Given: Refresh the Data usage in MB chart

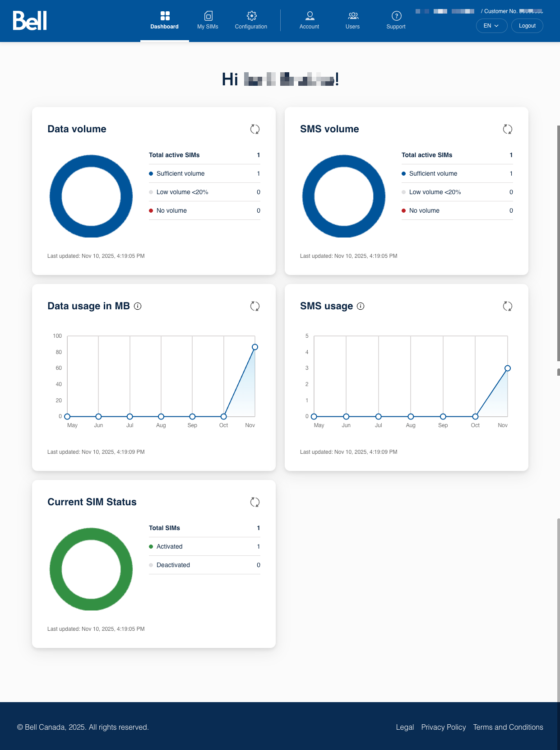Looking at the screenshot, I should (255, 306).
